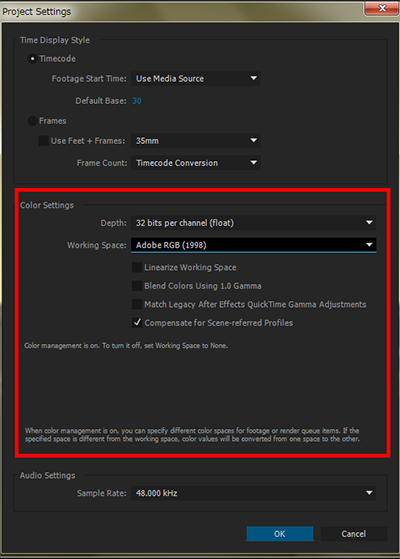Close the Project Settings dialog

tap(382, 8)
